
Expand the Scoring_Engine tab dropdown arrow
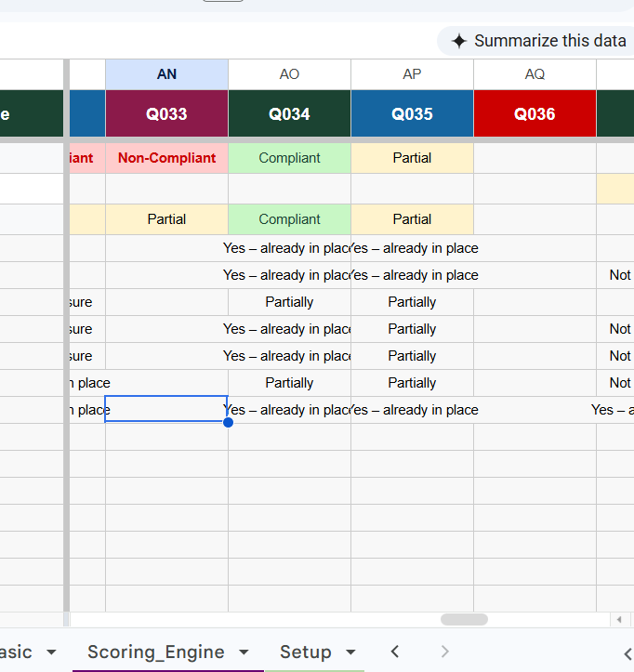click(244, 652)
